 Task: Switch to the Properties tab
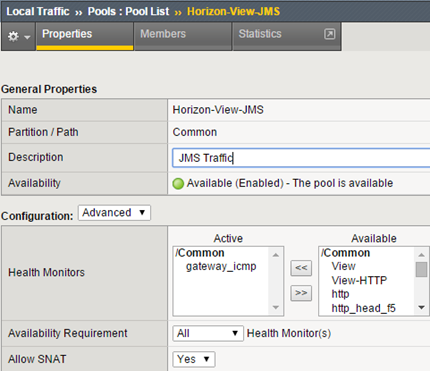pos(85,36)
